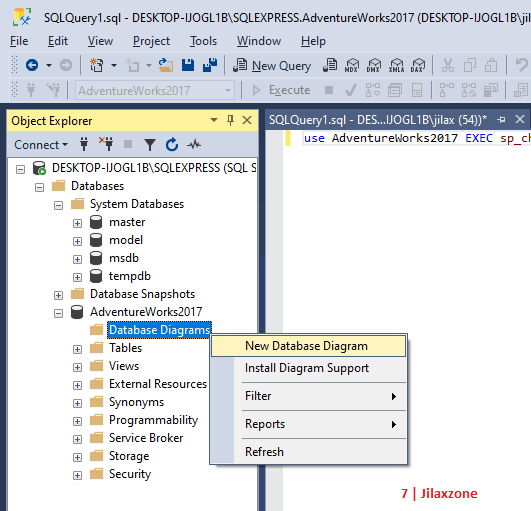
Task: Click the MDX query icon
Action: (352, 65)
